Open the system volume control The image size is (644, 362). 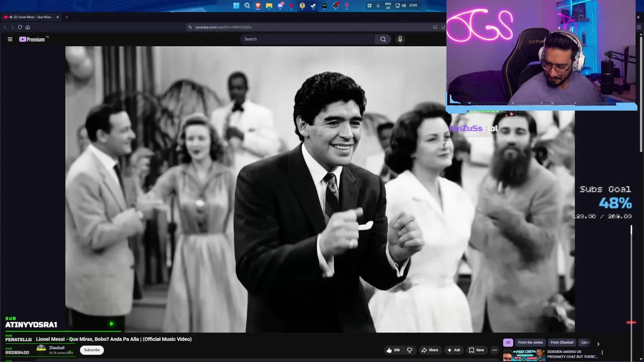[x=404, y=6]
